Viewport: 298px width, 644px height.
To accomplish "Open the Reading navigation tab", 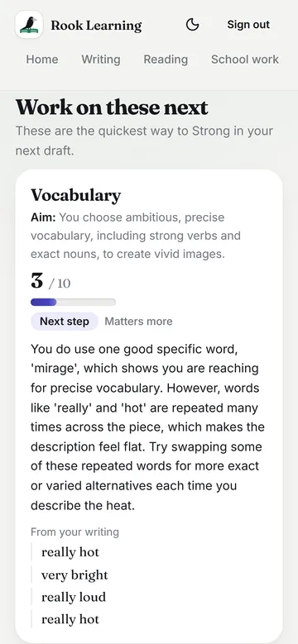I will [x=166, y=60].
